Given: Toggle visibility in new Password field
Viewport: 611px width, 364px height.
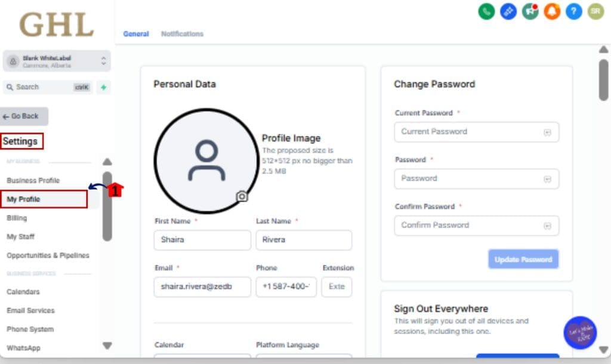Looking at the screenshot, I should click(547, 179).
